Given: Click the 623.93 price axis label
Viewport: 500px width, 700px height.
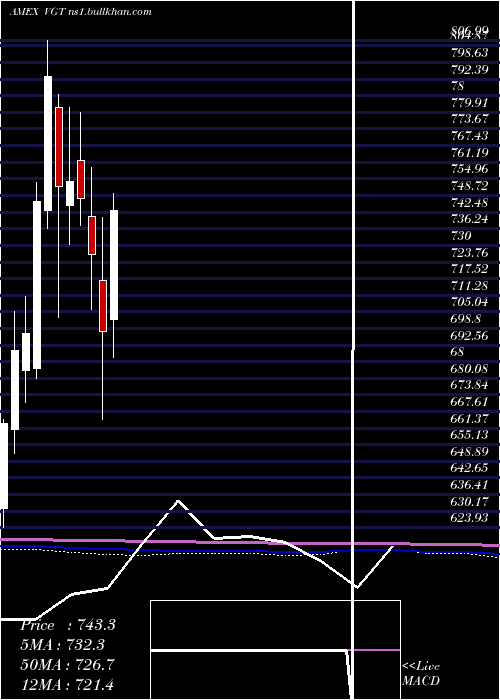Looking at the screenshot, I should click(x=470, y=518).
